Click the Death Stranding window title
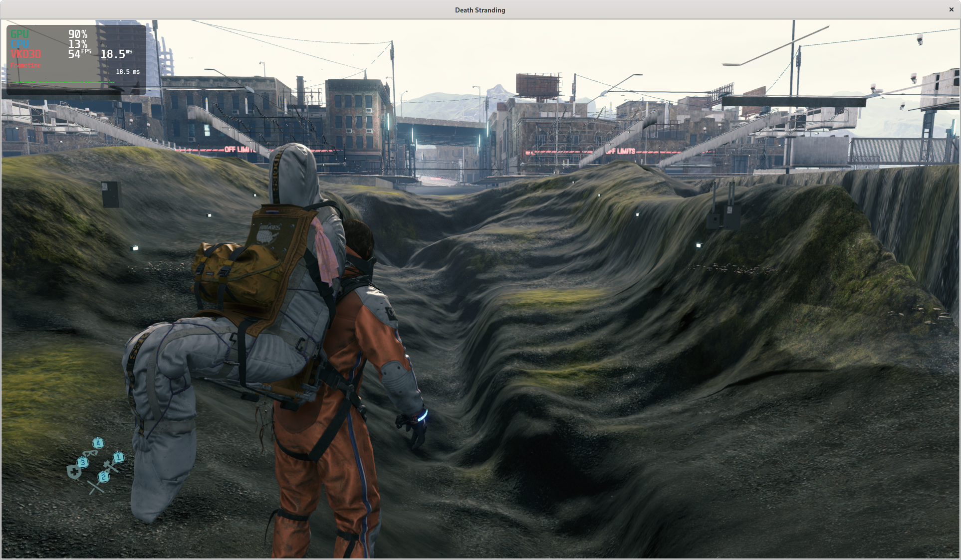The image size is (961, 560). (x=480, y=10)
